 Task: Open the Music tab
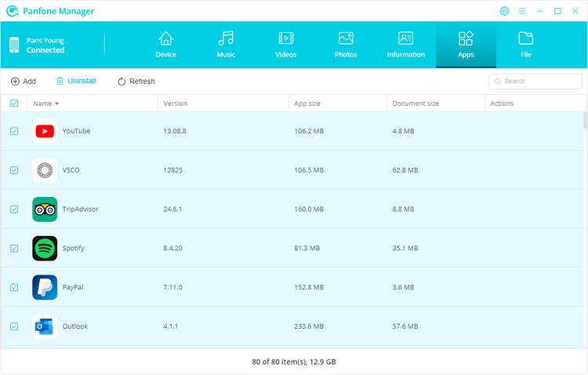click(226, 45)
